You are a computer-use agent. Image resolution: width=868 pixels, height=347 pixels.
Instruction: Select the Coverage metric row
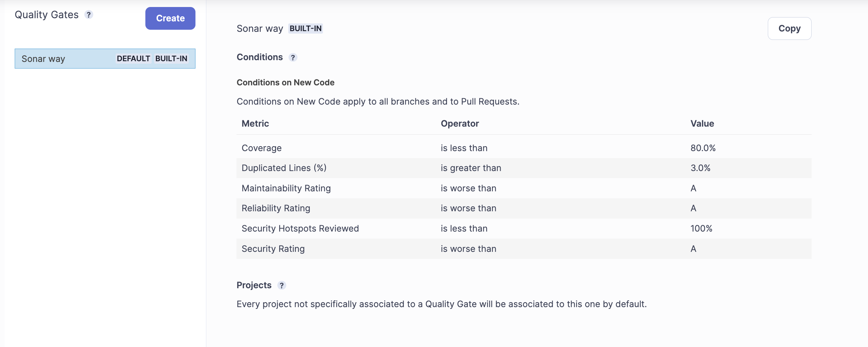[x=262, y=148]
